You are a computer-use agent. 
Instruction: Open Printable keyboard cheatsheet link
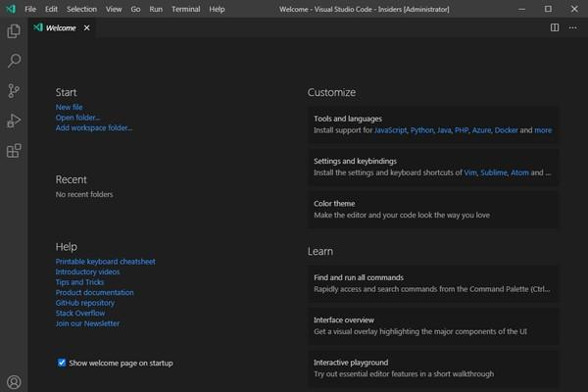106,262
